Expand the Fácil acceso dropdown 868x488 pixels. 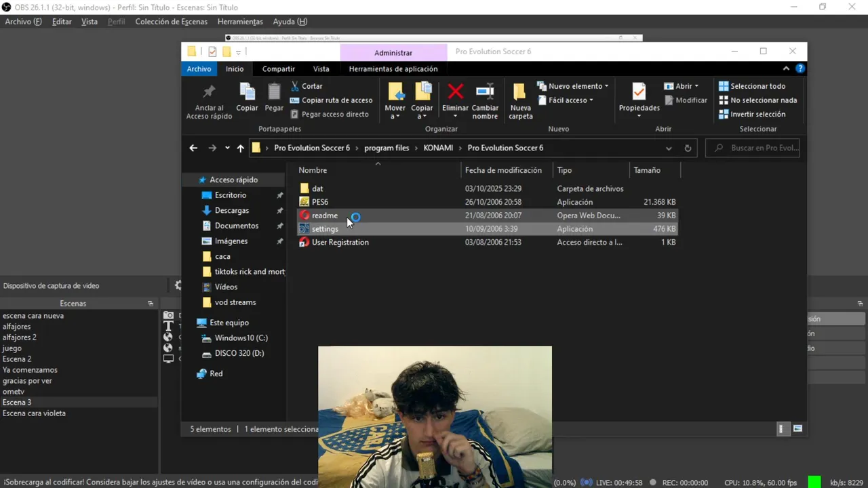tap(566, 100)
